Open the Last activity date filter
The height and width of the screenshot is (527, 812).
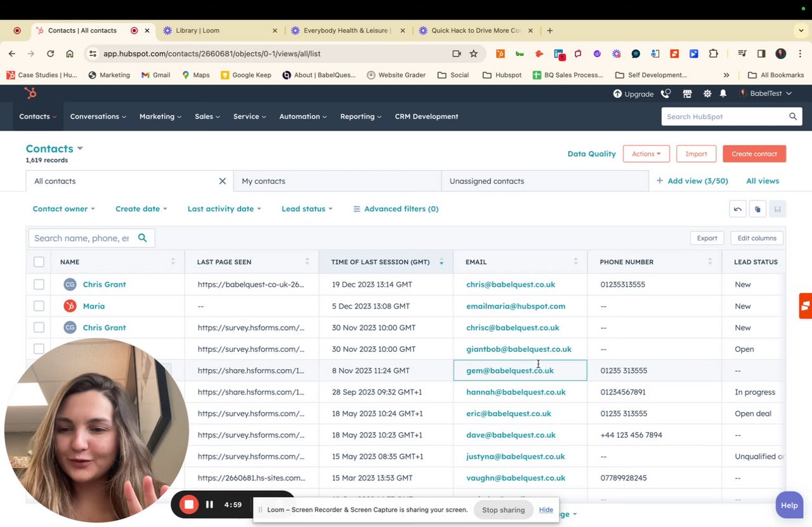[x=224, y=209]
